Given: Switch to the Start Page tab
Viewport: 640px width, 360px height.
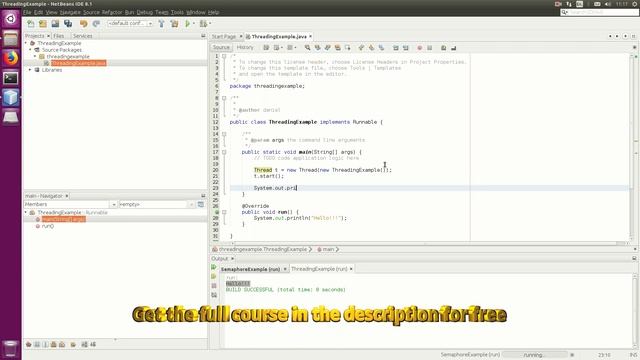Looking at the screenshot, I should click(x=224, y=36).
